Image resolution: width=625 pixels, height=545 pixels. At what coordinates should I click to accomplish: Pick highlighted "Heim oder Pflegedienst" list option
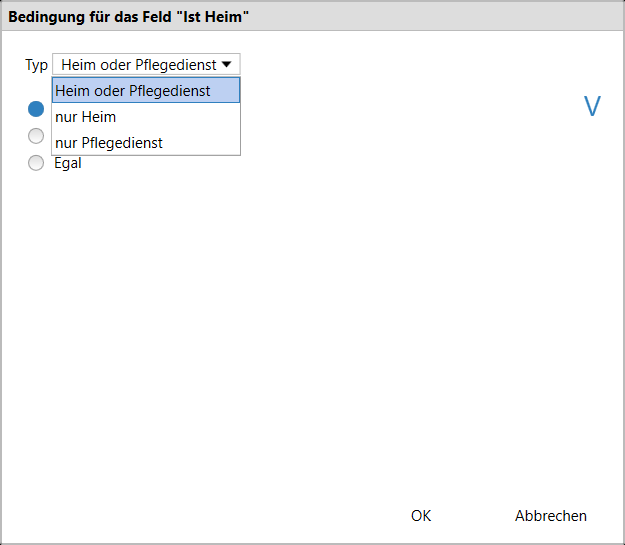click(x=133, y=91)
